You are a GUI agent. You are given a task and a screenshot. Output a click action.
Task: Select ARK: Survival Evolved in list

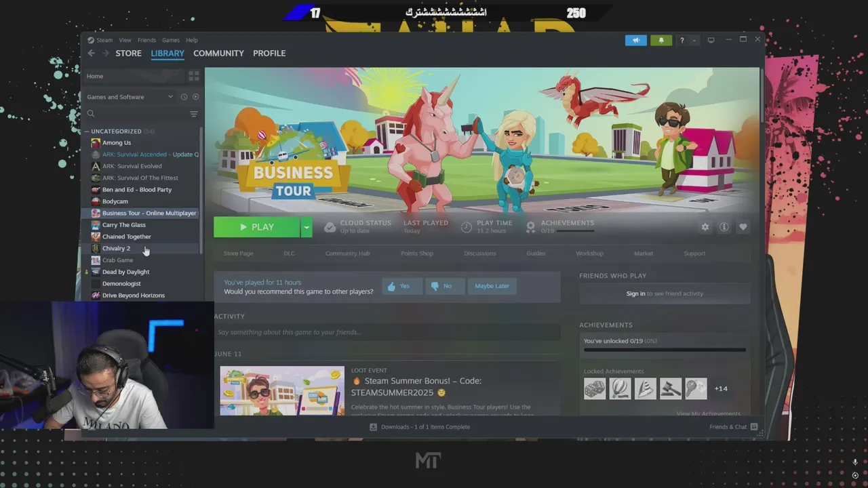pos(132,166)
